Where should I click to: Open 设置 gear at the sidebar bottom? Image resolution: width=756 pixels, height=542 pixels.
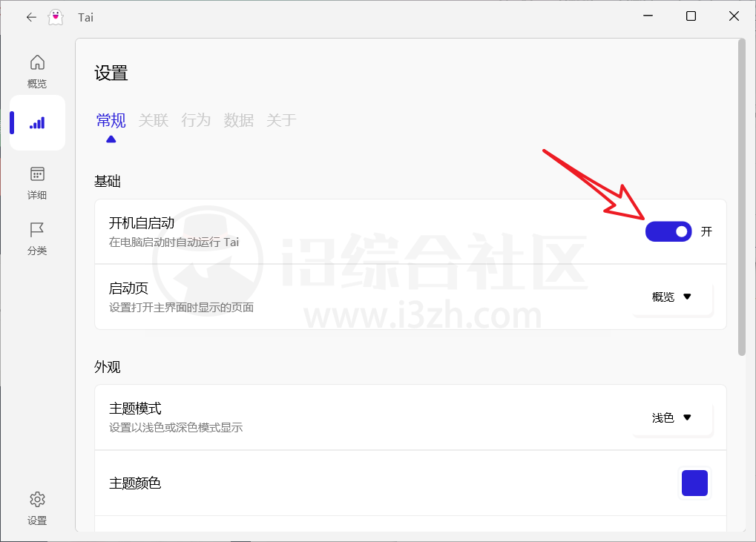coord(37,509)
